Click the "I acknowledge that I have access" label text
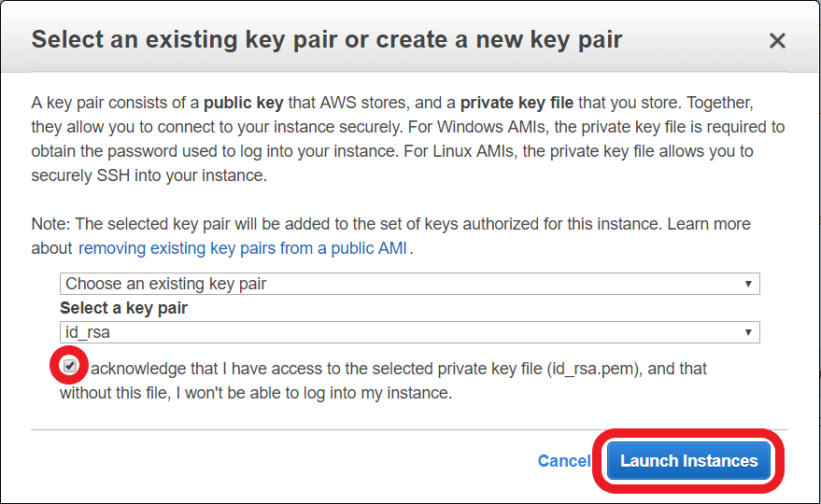The height and width of the screenshot is (504, 821). (x=280, y=369)
